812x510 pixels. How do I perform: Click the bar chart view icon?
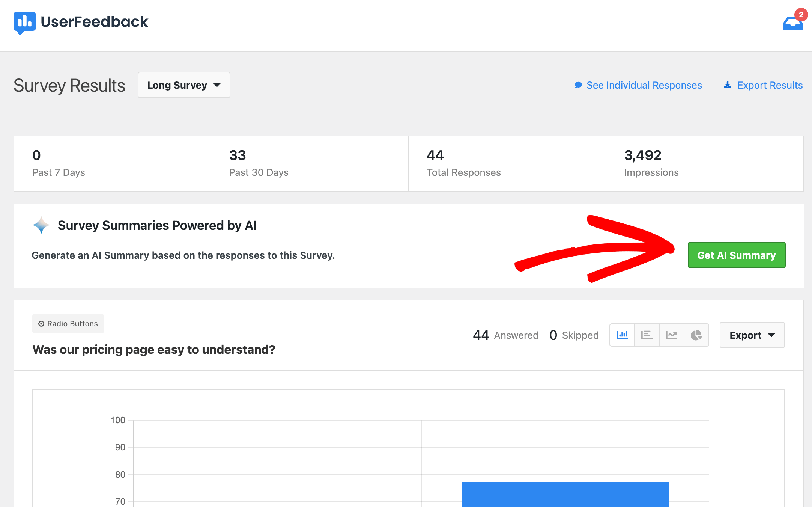point(622,335)
